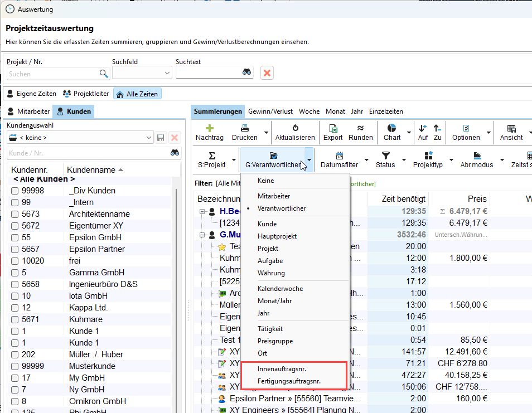Viewport: 532px width, 413px height.
Task: Clear search with the red X button
Action: point(267,73)
